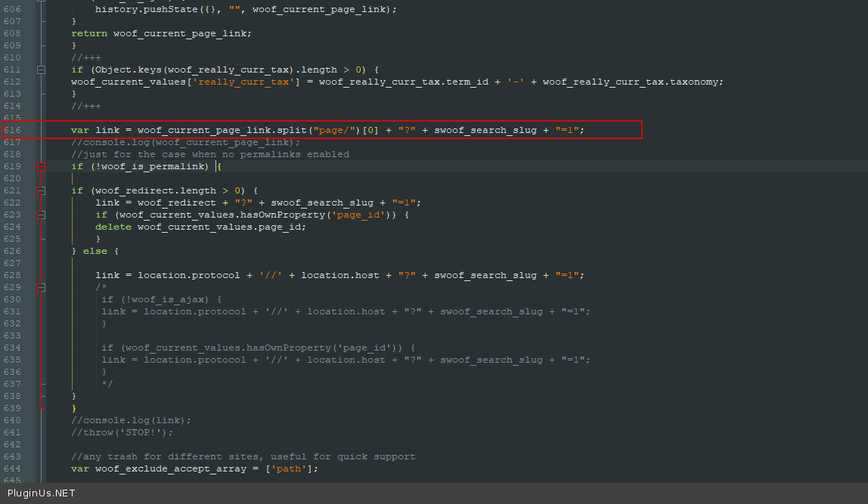Collapse the woof_redirect if-block at line 621
The height and width of the screenshot is (504, 868).
(x=40, y=190)
